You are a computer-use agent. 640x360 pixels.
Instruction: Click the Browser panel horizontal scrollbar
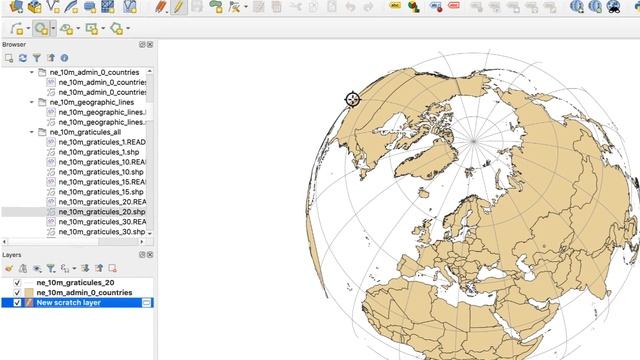[73, 242]
